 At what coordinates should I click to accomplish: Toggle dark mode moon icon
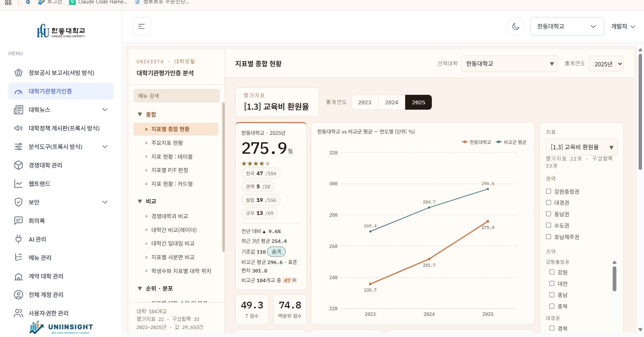[x=516, y=26]
